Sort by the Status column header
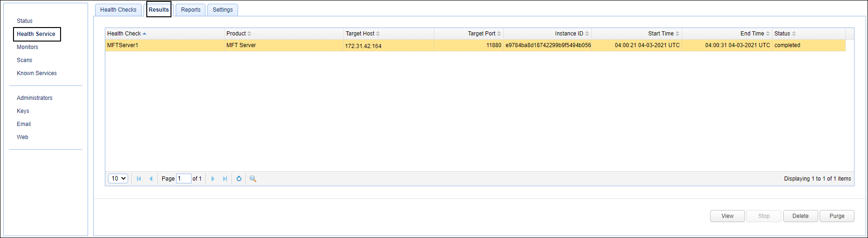Screen dimensions: 868x238 coord(782,34)
